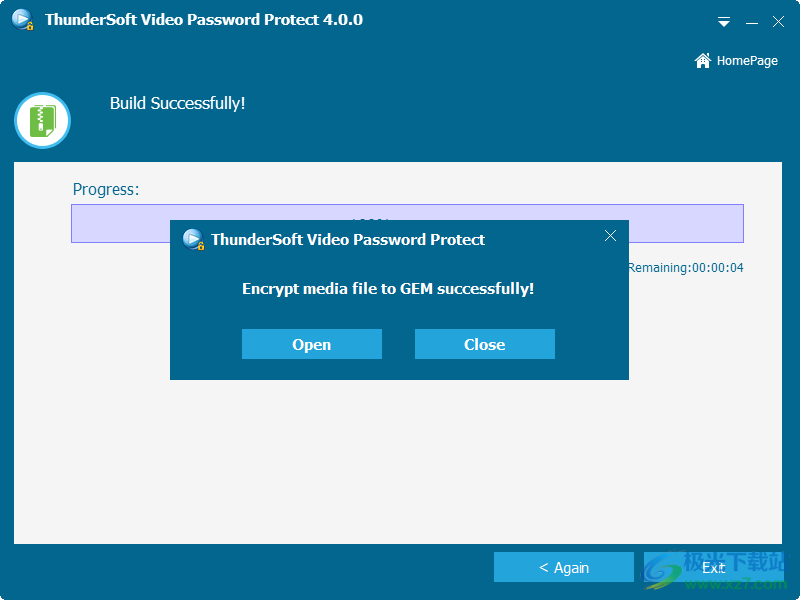The height and width of the screenshot is (600, 800).
Task: Click the 'Progress:' label
Action: point(106,189)
